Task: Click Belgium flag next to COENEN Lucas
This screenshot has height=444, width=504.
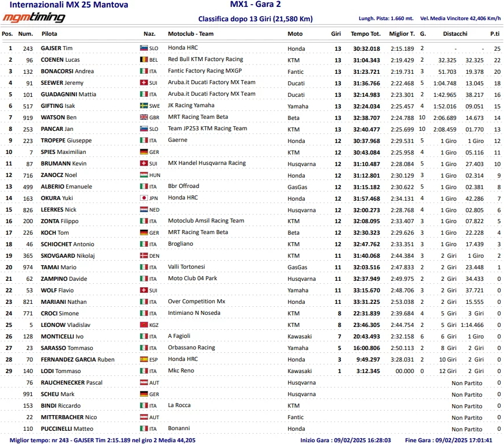Action: (x=143, y=59)
